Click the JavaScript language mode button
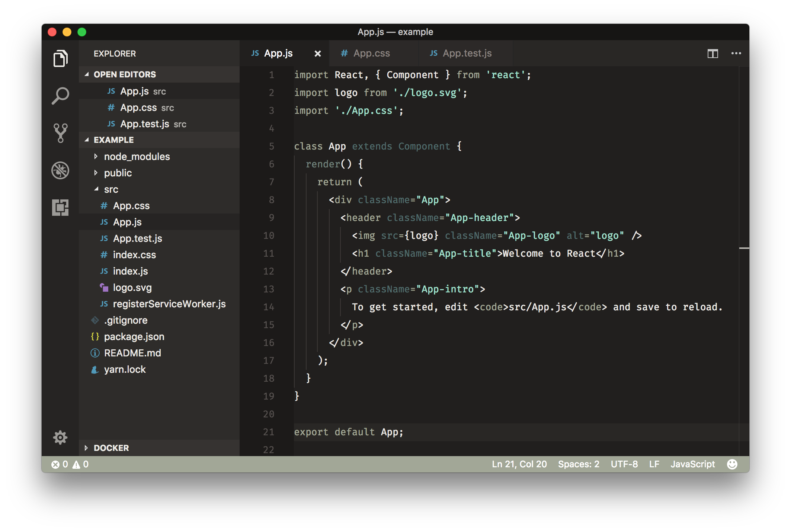 pos(692,464)
